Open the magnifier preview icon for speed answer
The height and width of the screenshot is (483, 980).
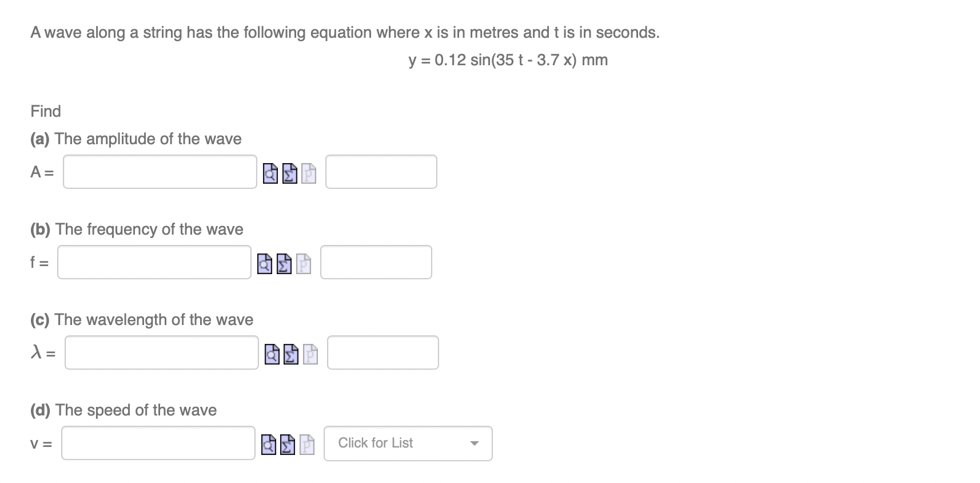click(x=268, y=444)
